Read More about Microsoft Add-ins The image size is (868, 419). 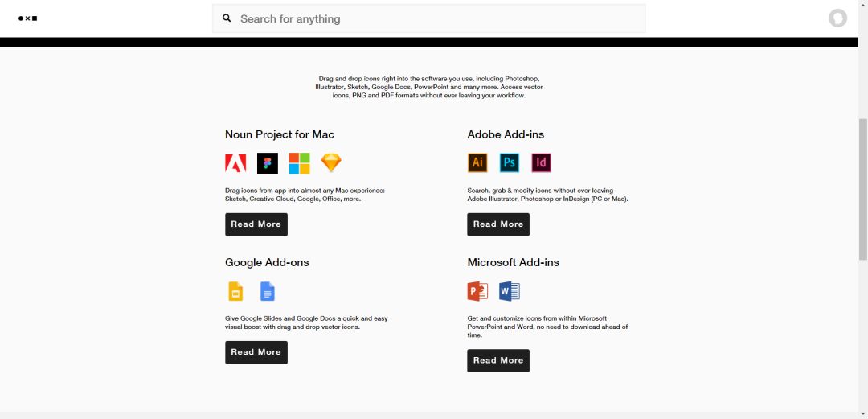498,360
